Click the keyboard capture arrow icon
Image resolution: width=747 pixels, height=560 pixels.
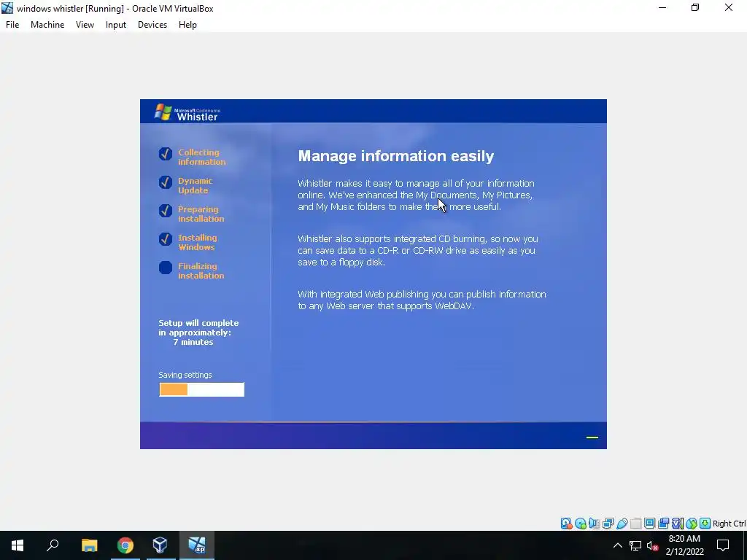pos(705,524)
